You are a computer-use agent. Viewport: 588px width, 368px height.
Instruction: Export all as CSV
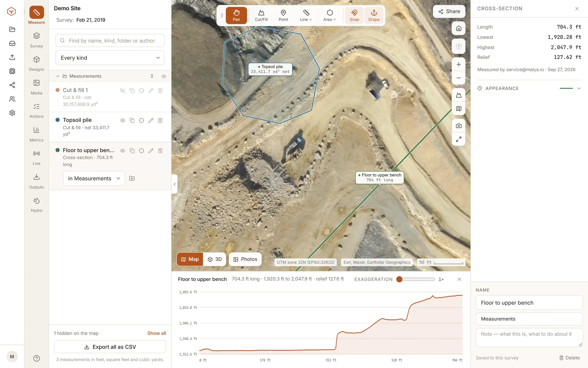pos(110,347)
